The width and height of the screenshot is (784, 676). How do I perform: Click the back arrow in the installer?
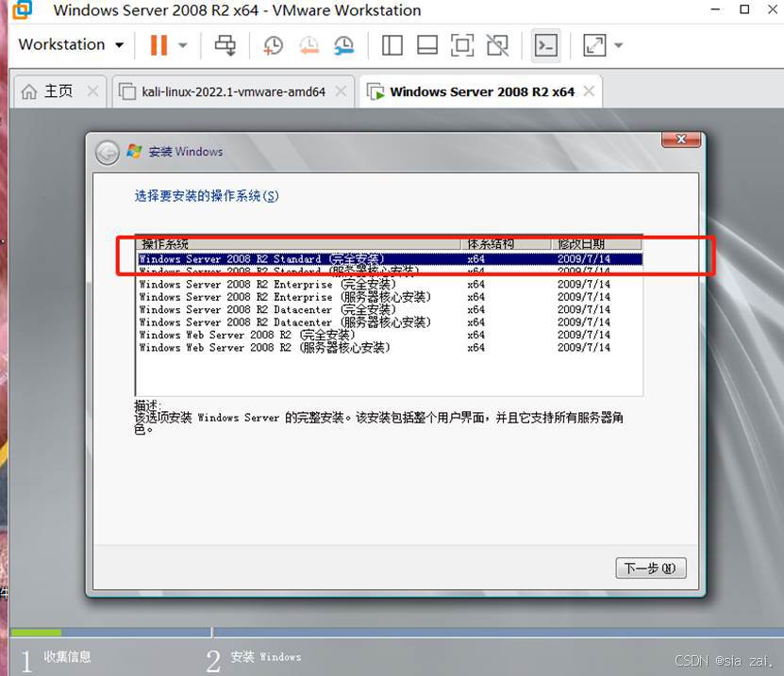[107, 152]
